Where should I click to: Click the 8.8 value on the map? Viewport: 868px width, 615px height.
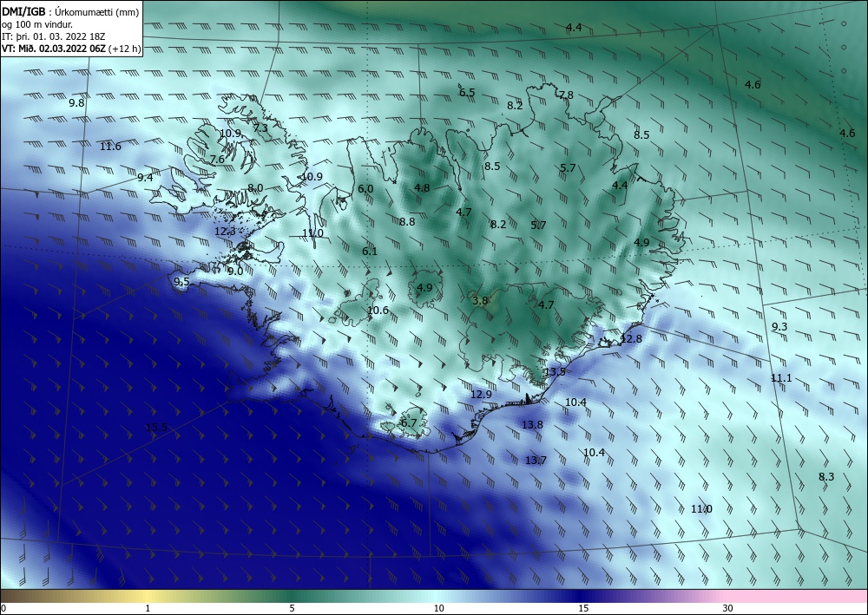pos(407,222)
